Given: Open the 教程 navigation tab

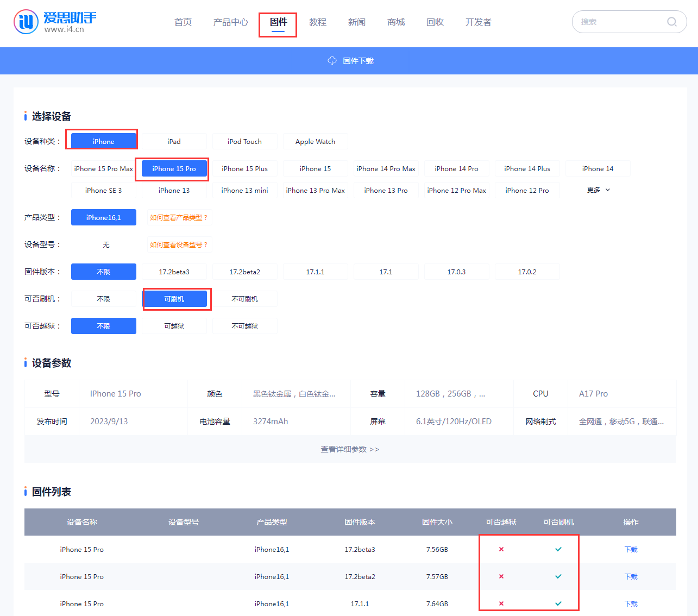Looking at the screenshot, I should 318,22.
